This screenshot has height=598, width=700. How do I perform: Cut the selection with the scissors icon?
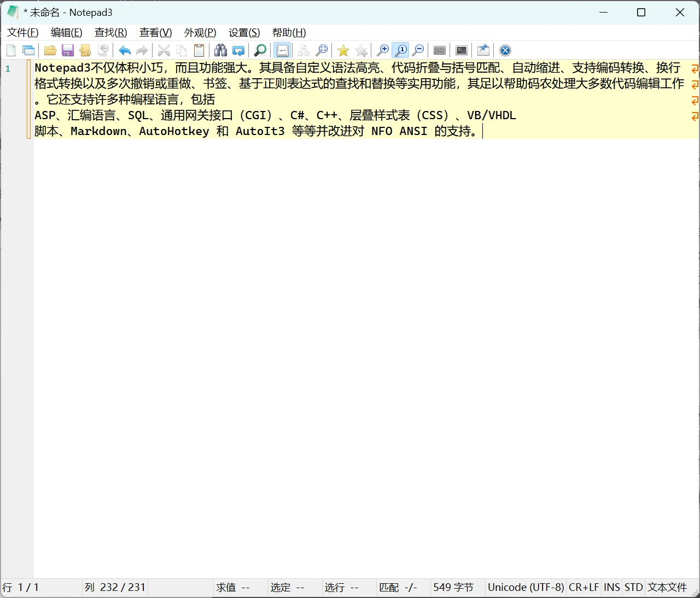pyautogui.click(x=164, y=51)
